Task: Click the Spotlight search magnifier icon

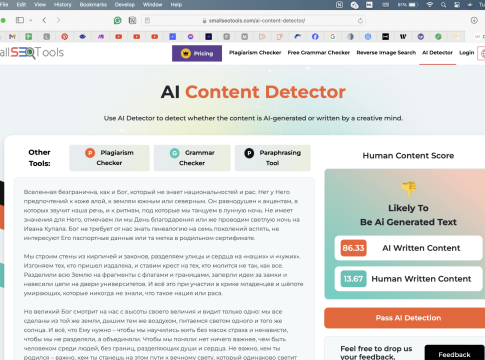Action: pos(443,5)
